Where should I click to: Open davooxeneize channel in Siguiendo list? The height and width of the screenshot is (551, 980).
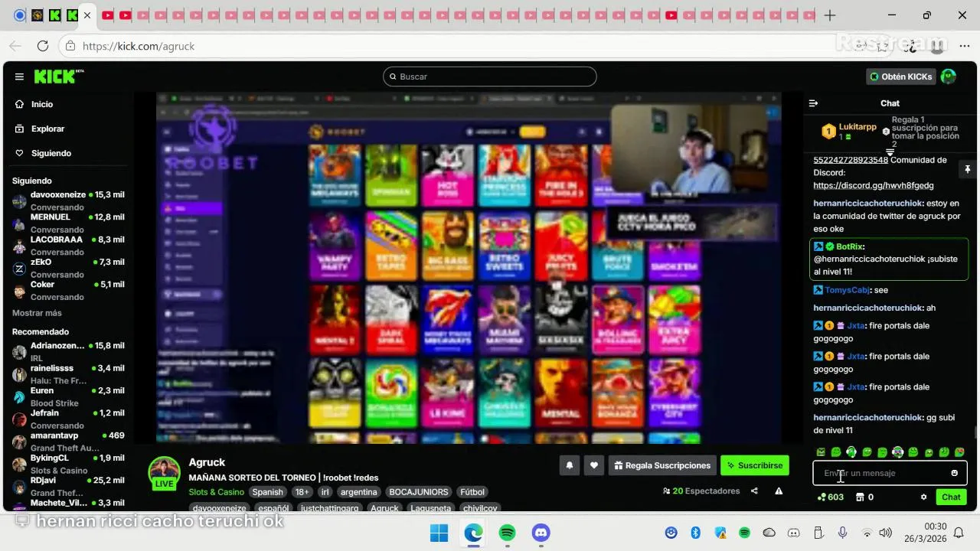pos(67,201)
